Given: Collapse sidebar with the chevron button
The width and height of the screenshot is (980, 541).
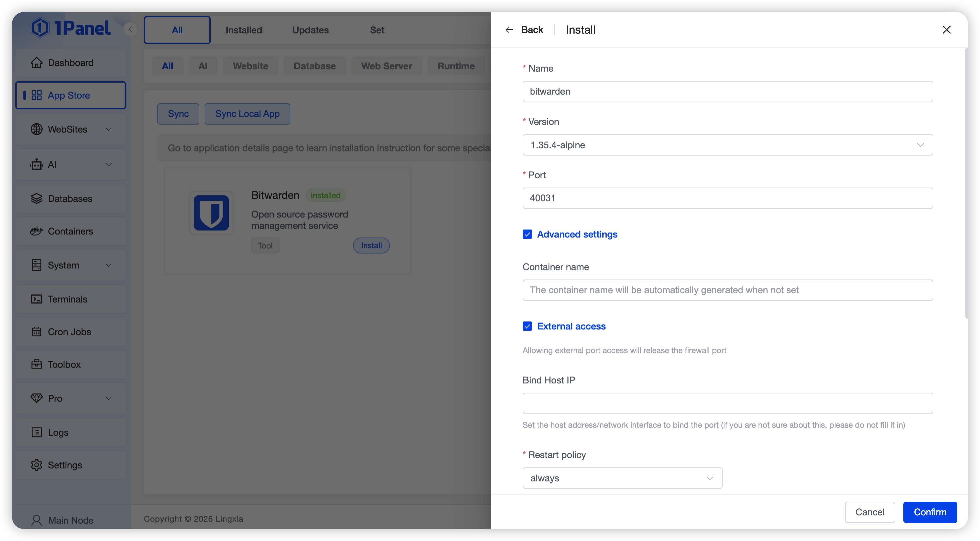Looking at the screenshot, I should [130, 29].
